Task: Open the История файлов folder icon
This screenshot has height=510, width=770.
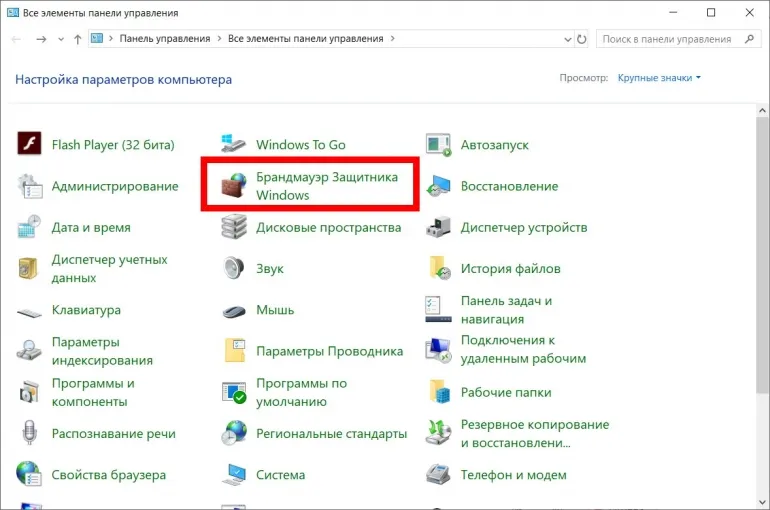Action: (x=438, y=268)
